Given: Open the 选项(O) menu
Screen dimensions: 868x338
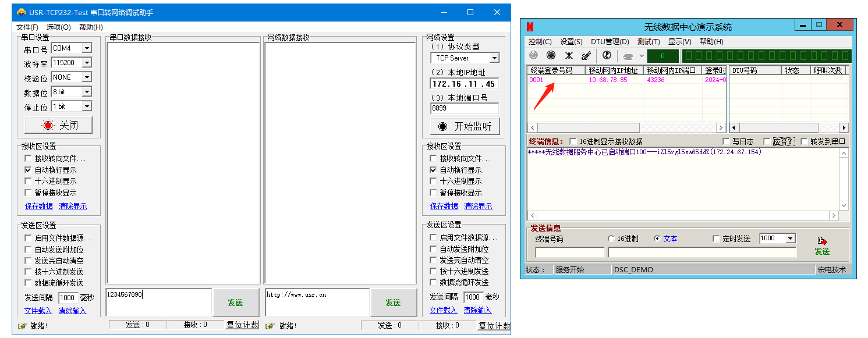Looking at the screenshot, I should point(58,27).
